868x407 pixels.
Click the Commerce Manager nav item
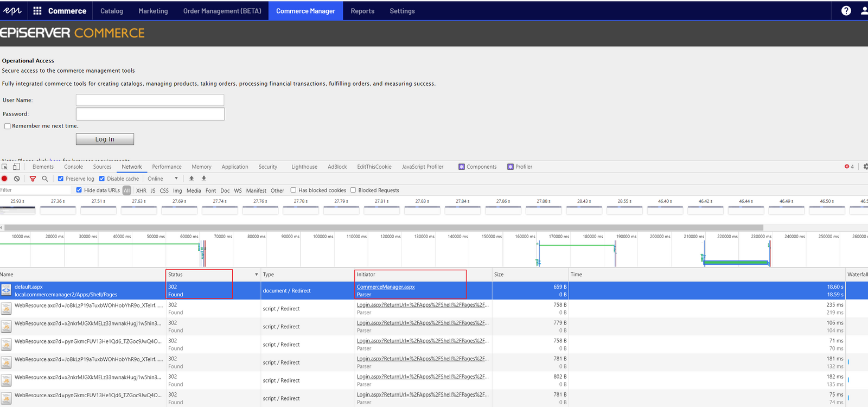point(305,11)
